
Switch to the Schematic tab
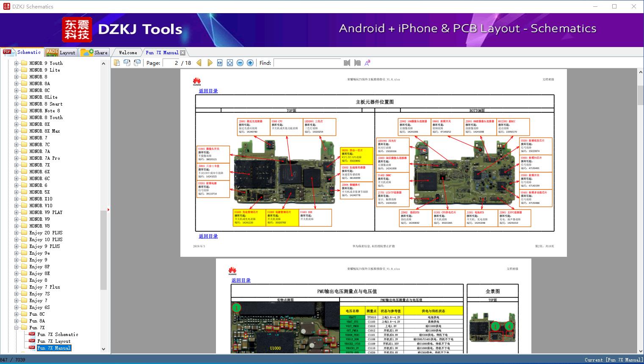[22, 52]
